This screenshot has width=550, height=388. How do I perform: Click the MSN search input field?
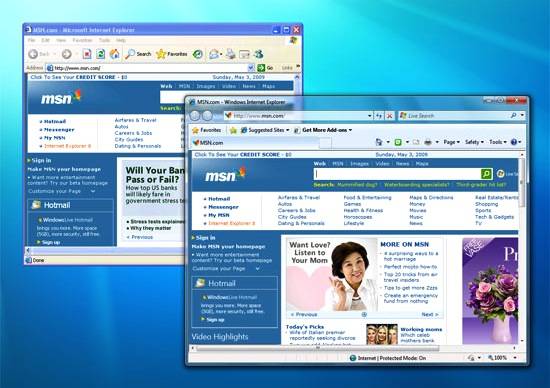[x=397, y=174]
